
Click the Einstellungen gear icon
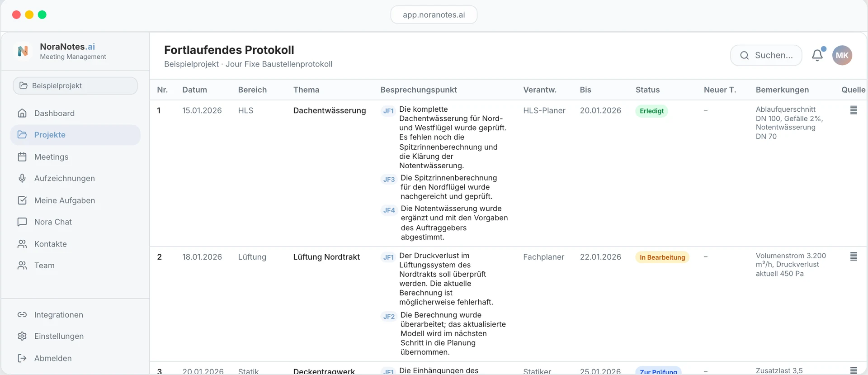click(x=22, y=336)
